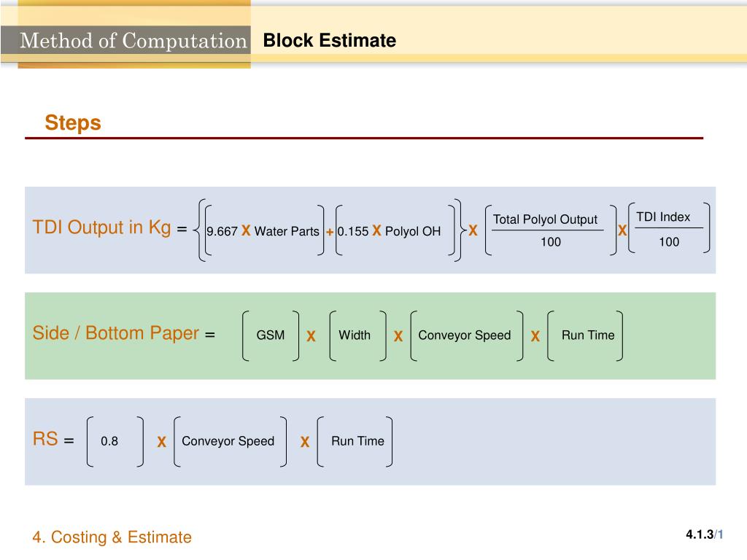Click the Method of Computation heading

[133, 41]
